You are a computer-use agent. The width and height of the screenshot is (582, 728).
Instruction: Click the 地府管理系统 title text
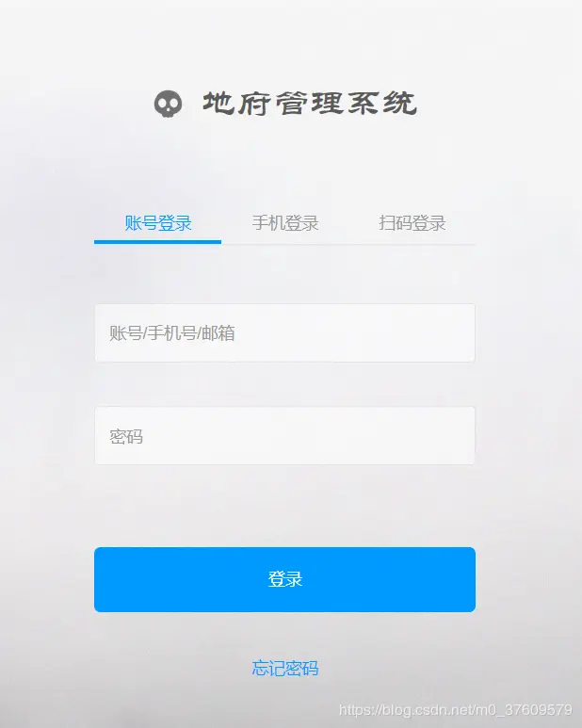pyautogui.click(x=310, y=103)
